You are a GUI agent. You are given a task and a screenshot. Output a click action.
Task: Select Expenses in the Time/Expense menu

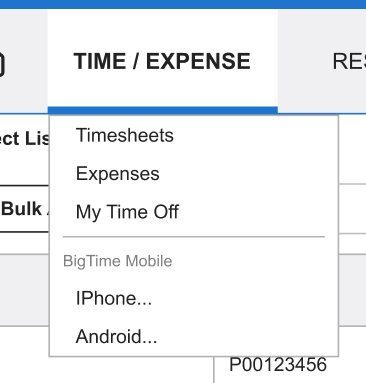(x=118, y=174)
